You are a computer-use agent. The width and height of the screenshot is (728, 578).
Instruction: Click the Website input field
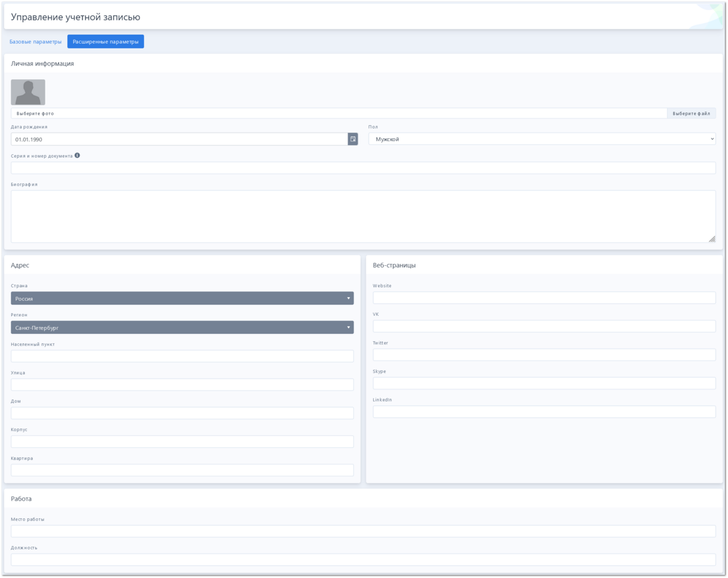click(544, 298)
